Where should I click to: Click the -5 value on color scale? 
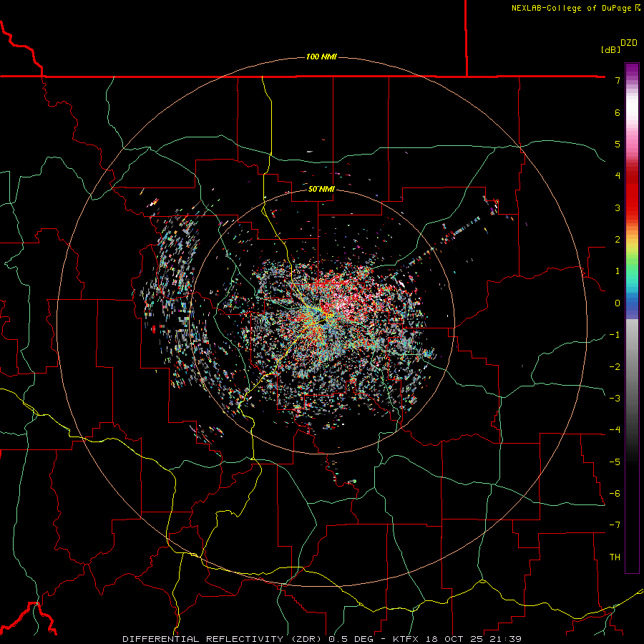[615, 462]
